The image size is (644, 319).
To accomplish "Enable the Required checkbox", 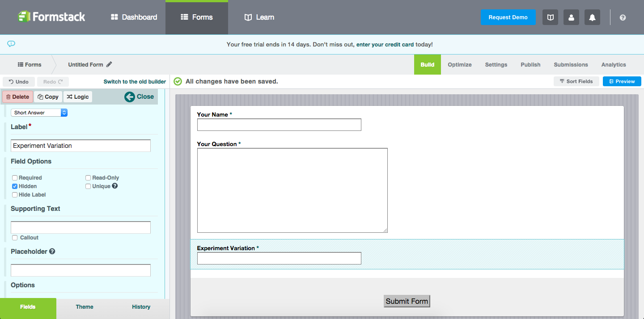I will 15,178.
